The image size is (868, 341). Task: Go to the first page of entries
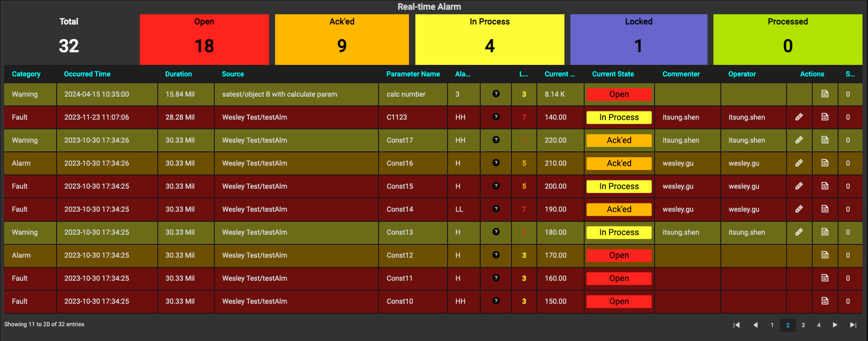pyautogui.click(x=736, y=325)
